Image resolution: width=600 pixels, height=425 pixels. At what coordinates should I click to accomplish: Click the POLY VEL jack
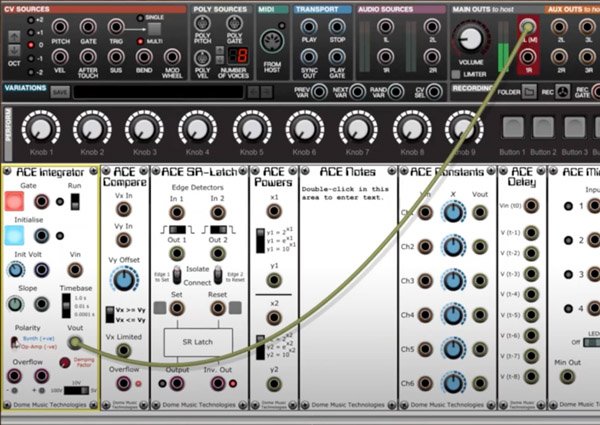coord(202,58)
